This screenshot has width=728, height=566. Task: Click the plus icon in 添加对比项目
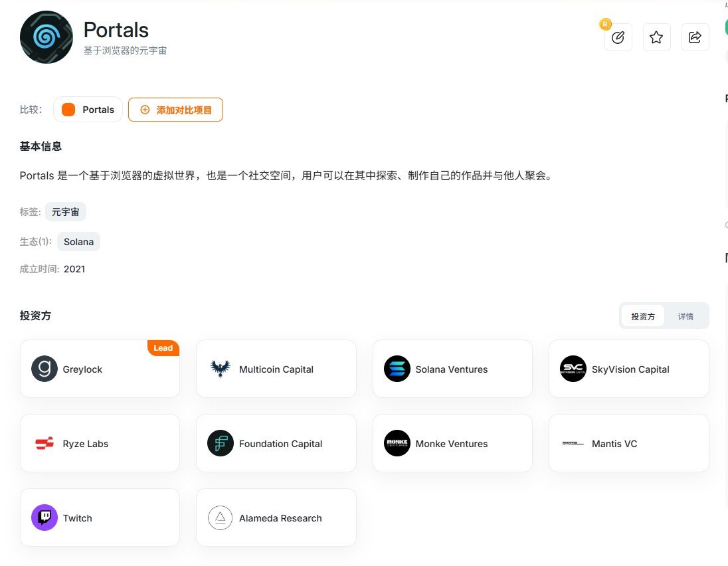pos(145,110)
